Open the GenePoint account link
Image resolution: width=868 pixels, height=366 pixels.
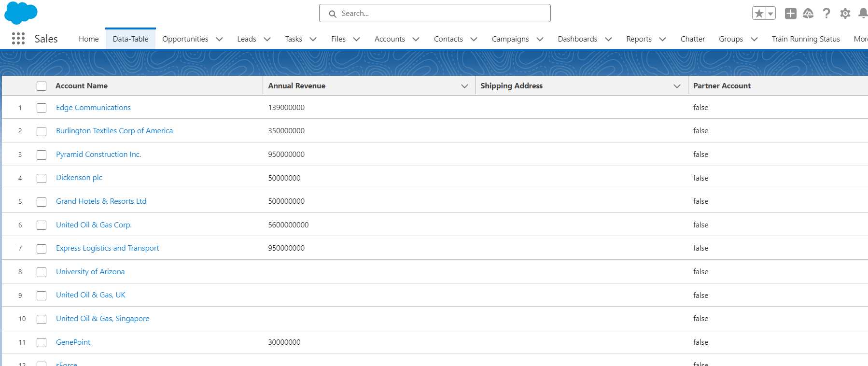(73, 342)
